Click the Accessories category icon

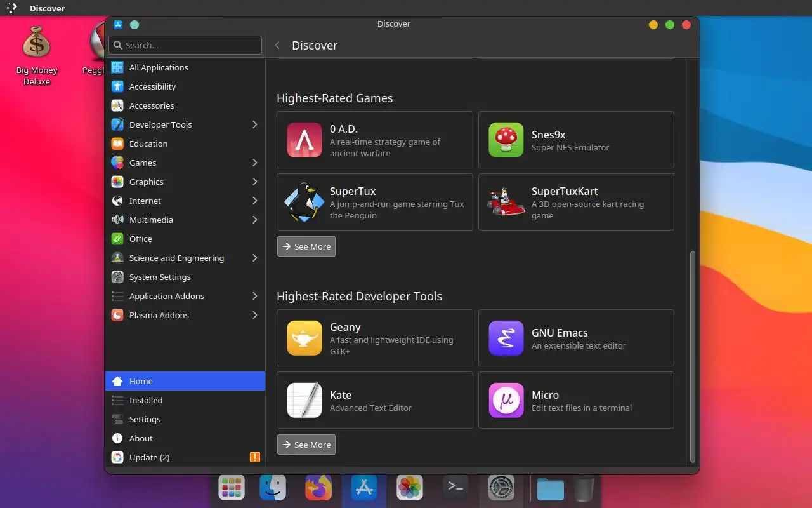[117, 105]
